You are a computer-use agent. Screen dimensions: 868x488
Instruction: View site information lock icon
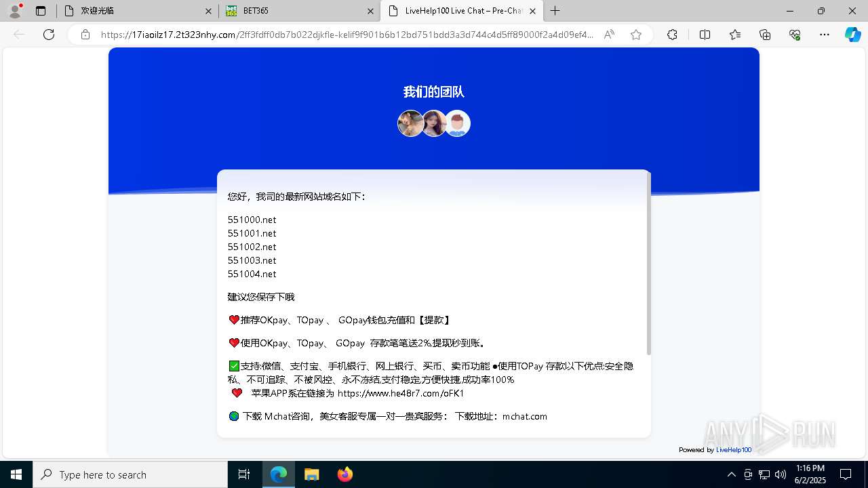tap(85, 35)
